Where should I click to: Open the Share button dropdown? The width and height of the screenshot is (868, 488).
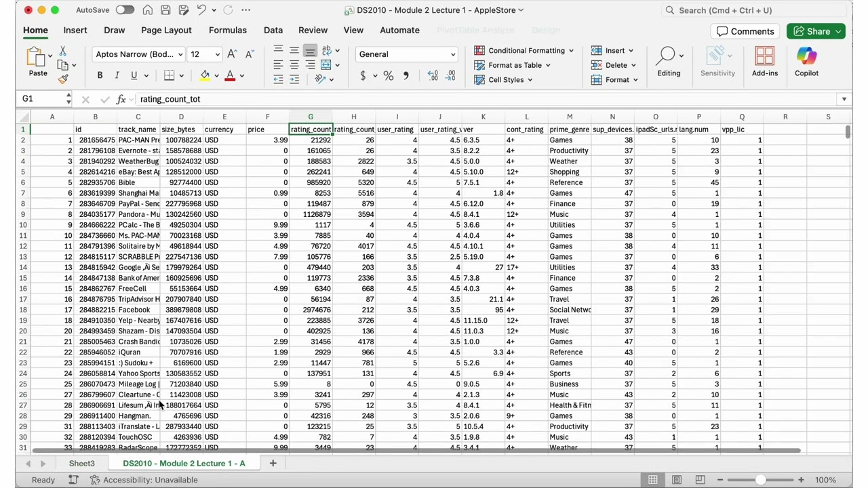(x=839, y=31)
